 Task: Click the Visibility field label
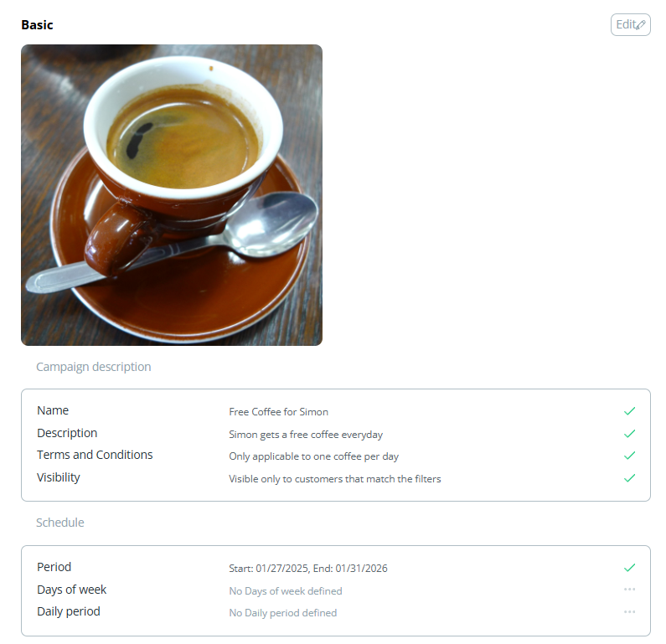tap(59, 478)
